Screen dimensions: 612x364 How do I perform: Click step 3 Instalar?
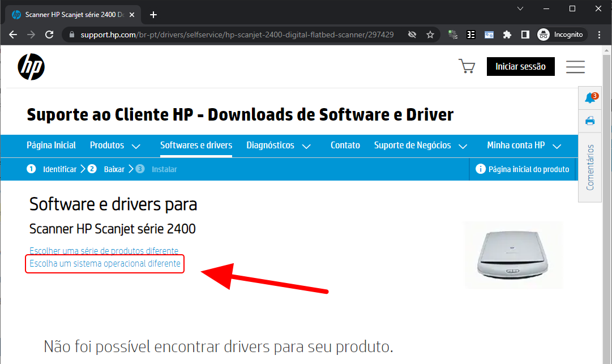[x=156, y=169]
